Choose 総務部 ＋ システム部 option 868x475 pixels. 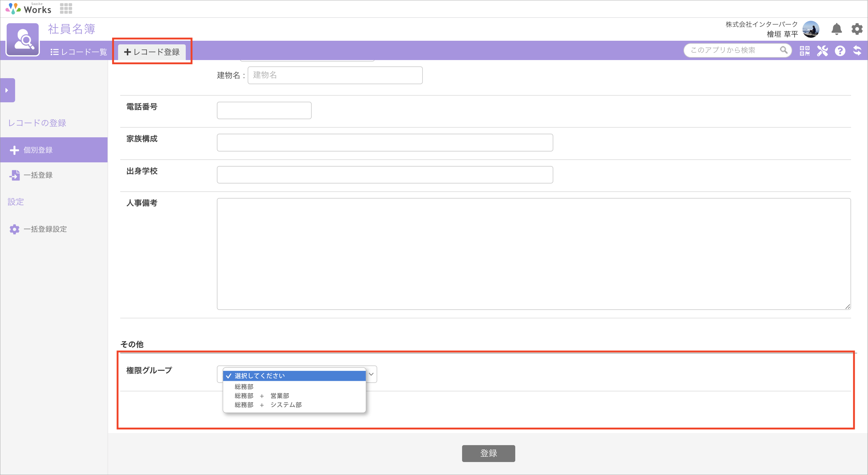click(x=294, y=405)
